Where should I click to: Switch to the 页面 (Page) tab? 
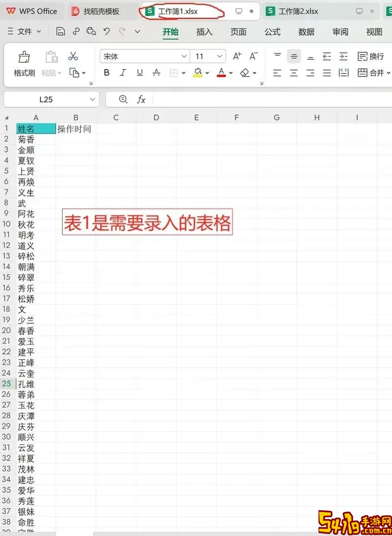click(x=238, y=32)
